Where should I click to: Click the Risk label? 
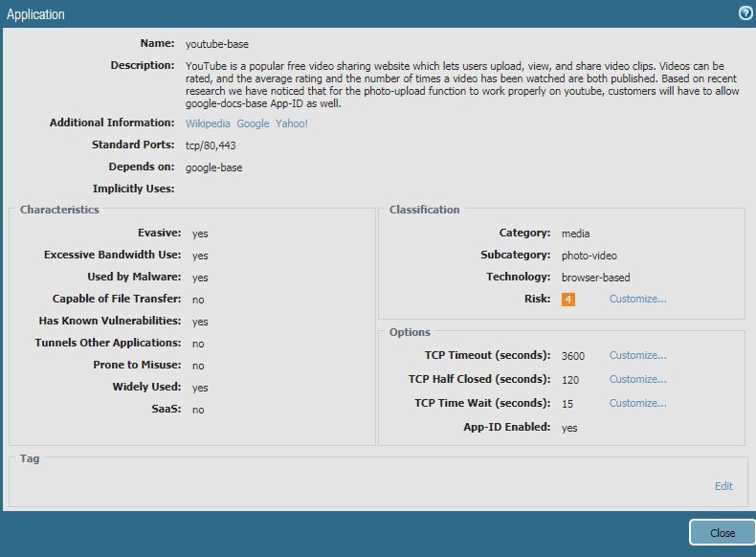[x=538, y=299]
